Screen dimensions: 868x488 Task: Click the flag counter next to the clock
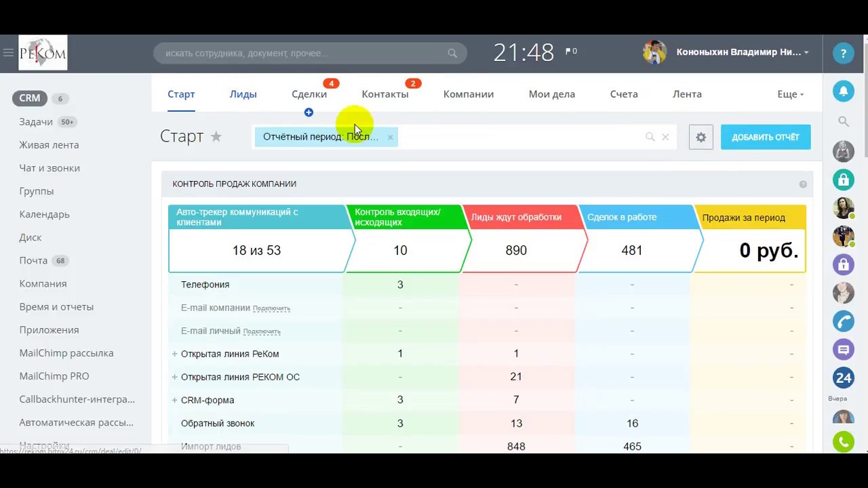click(571, 51)
